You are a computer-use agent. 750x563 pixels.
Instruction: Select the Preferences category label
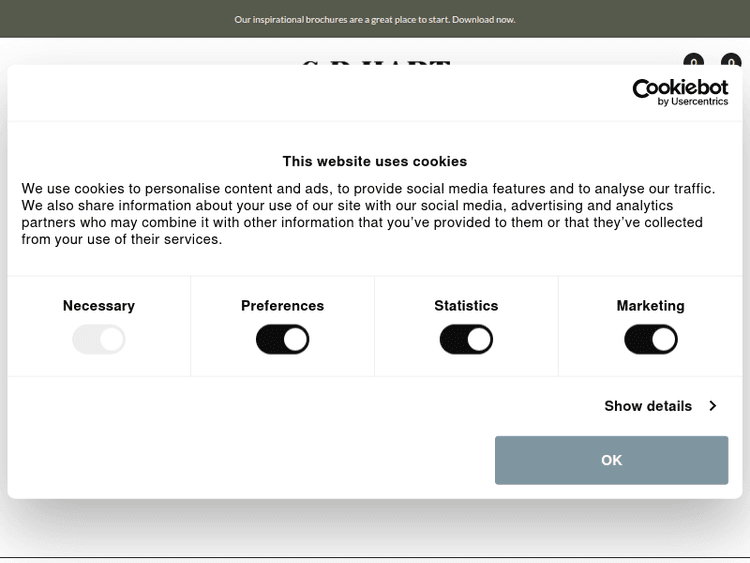coord(283,306)
